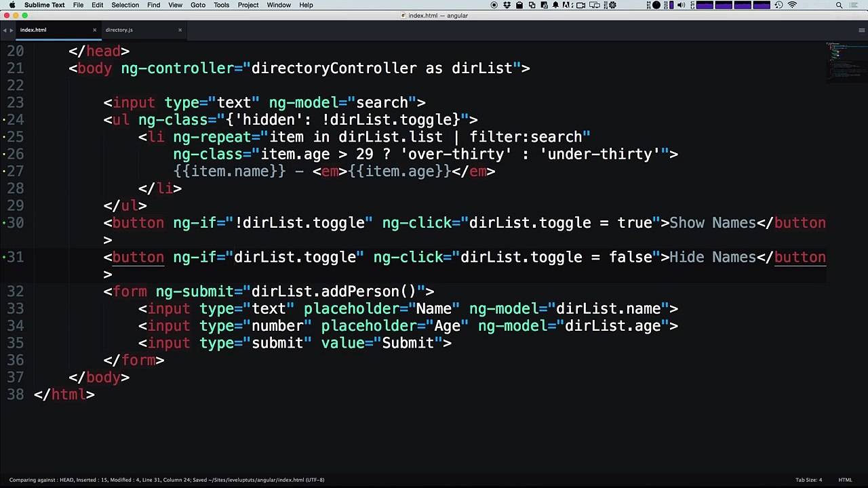The width and height of the screenshot is (868, 488).
Task: Click the modified marker beside line 30
Action: pos(4,223)
